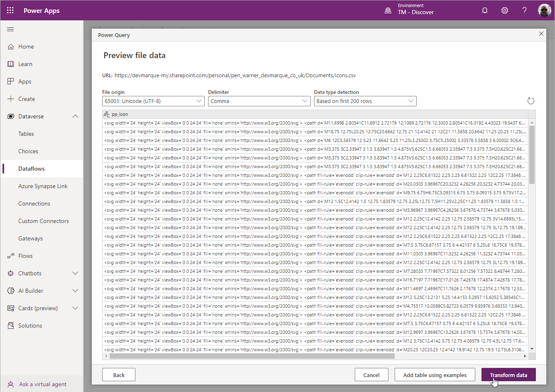Click the scroll down arrow in preview

[532, 349]
